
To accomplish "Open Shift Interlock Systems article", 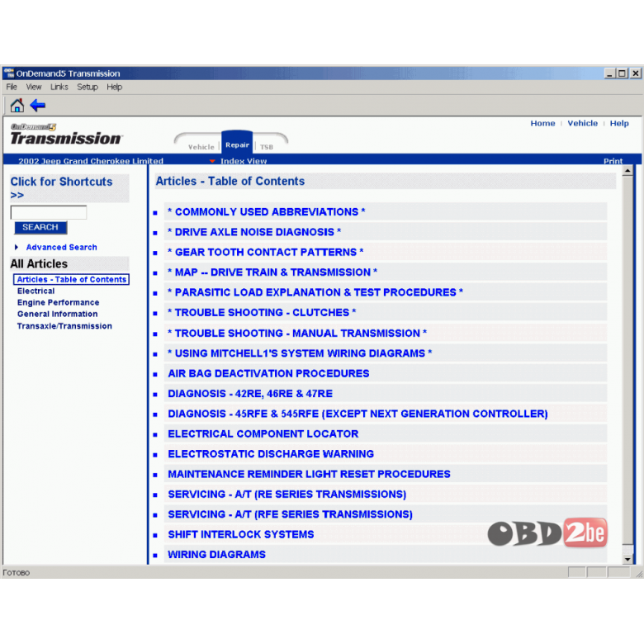I will (x=241, y=534).
